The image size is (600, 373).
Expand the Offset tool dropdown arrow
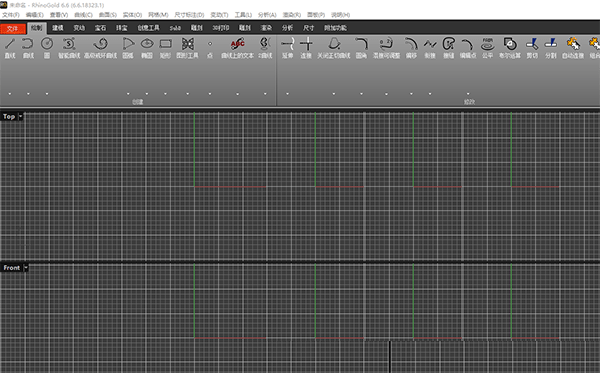pos(411,94)
